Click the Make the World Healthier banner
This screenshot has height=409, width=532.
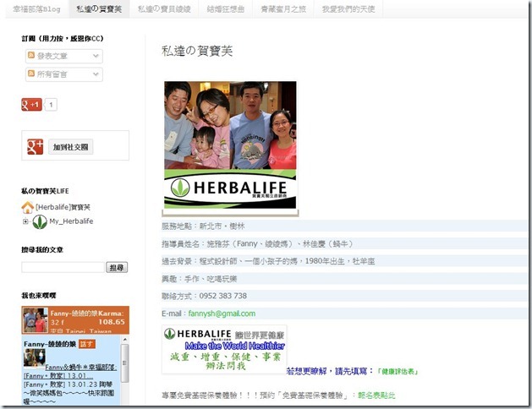pyautogui.click(x=224, y=350)
